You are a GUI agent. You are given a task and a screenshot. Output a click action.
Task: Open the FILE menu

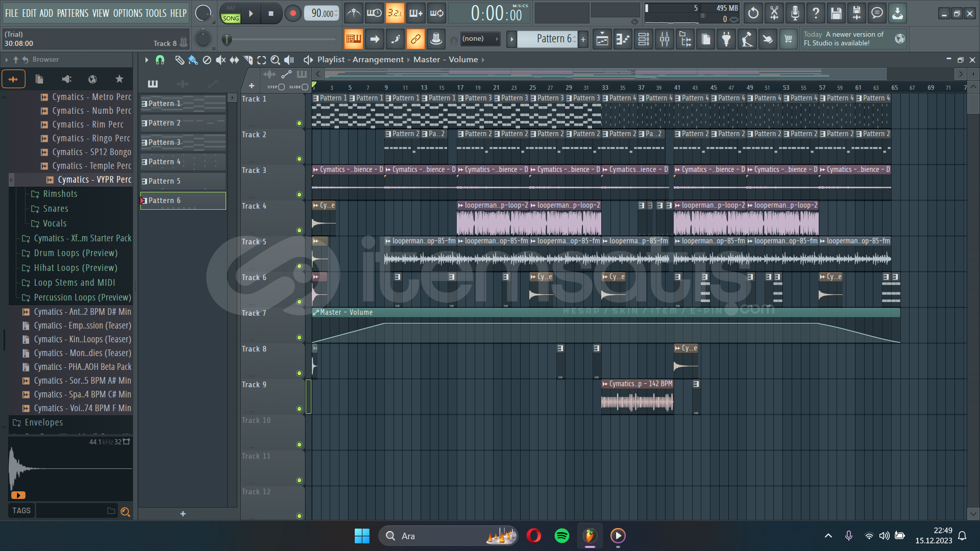[x=12, y=13]
